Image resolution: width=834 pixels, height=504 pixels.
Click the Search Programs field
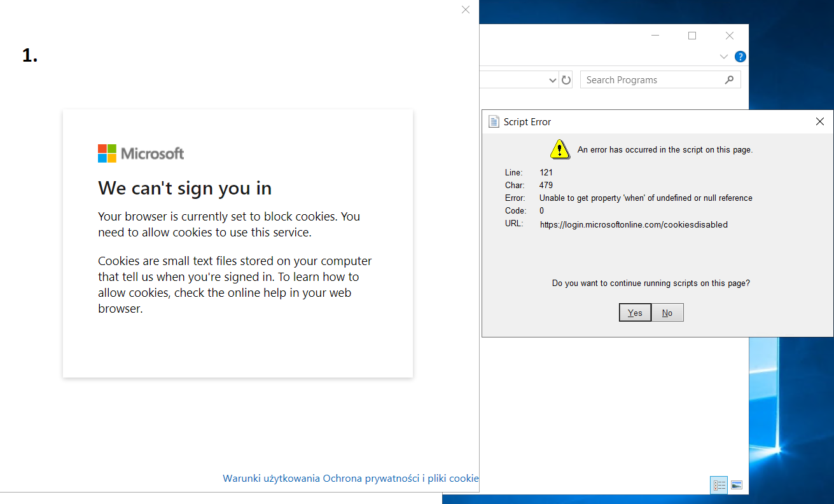point(660,80)
